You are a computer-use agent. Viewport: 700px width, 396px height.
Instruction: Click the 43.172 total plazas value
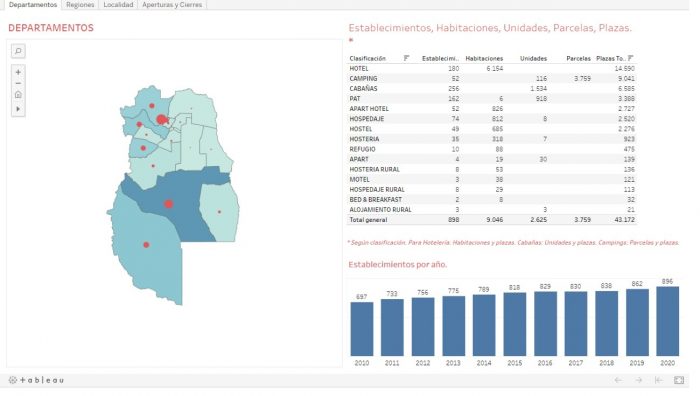coord(624,220)
